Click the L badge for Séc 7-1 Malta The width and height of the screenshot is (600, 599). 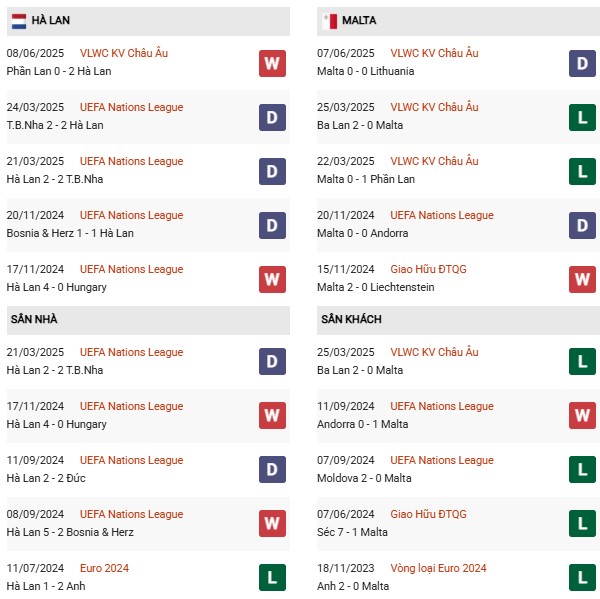[582, 524]
